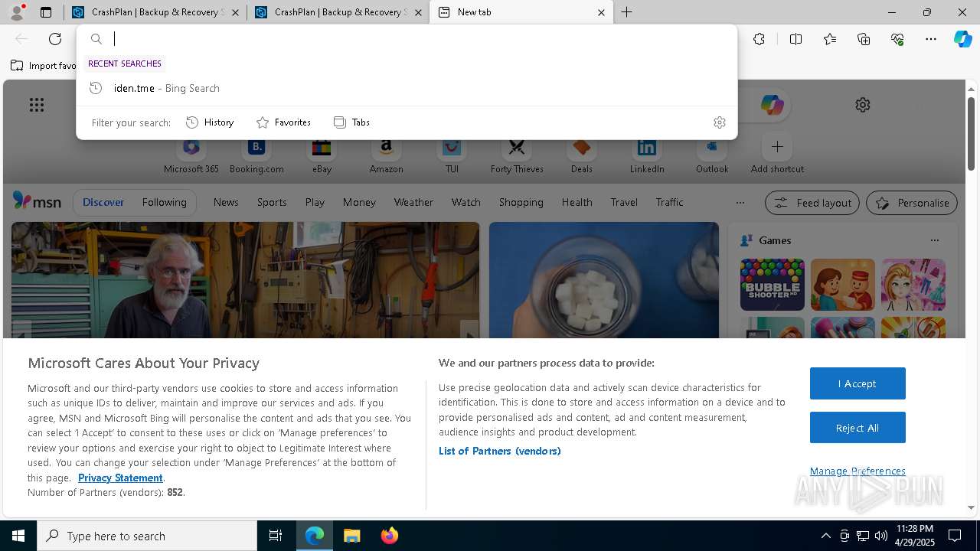This screenshot has height=551, width=980.
Task: Open the News category
Action: 226,202
